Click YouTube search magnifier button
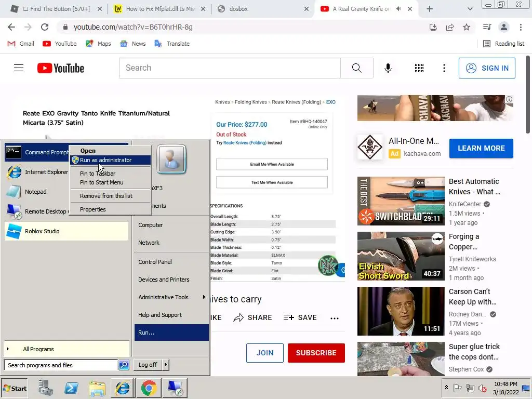Viewport: 532px width, 399px height. 356,68
